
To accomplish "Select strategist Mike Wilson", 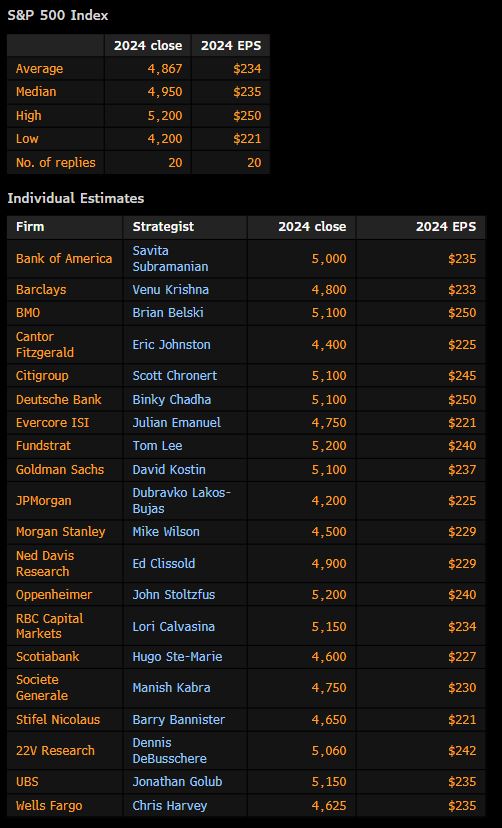I will click(x=166, y=532).
